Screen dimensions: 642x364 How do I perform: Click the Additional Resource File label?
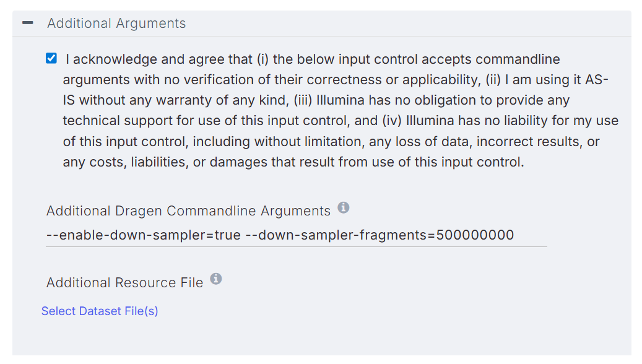pos(124,283)
